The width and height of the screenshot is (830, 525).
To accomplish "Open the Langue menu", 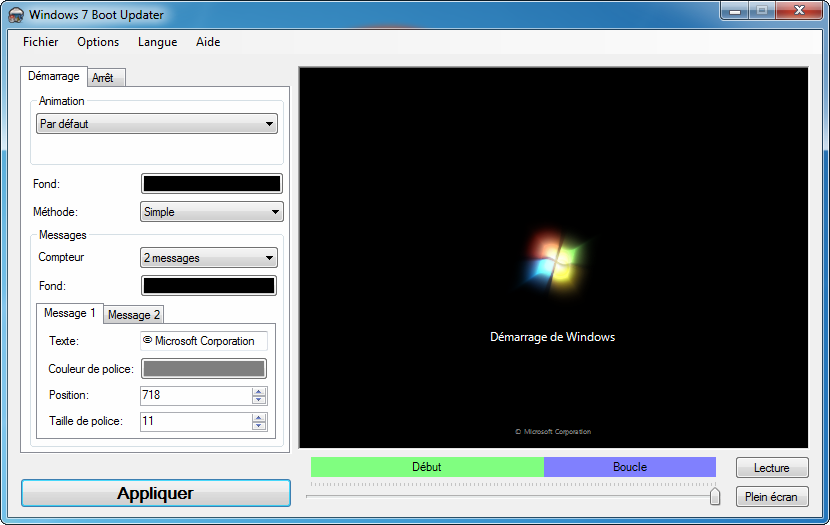I will coord(157,42).
